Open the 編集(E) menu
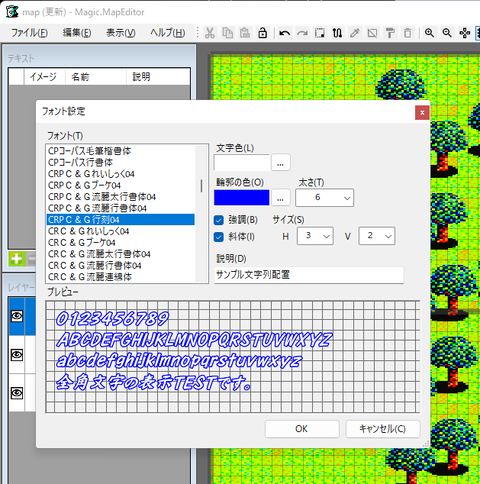Image resolution: width=480 pixels, height=484 pixels. coord(77,33)
